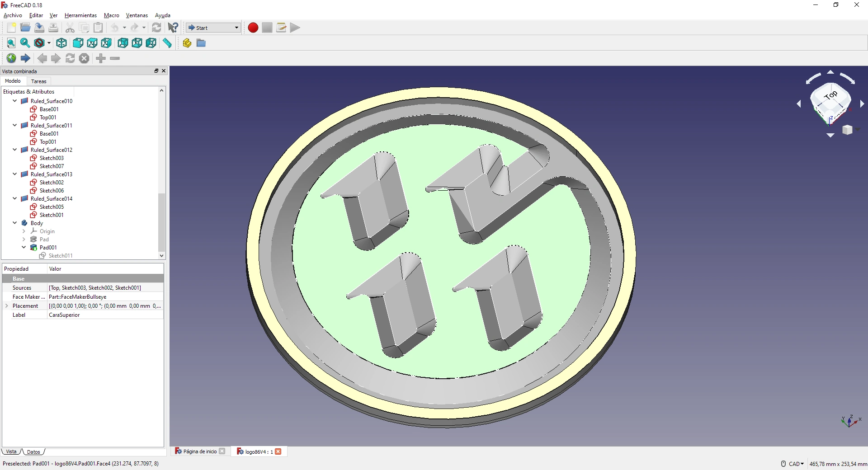The image size is (868, 470).
Task: Expand the Placement property row
Action: tap(6, 306)
